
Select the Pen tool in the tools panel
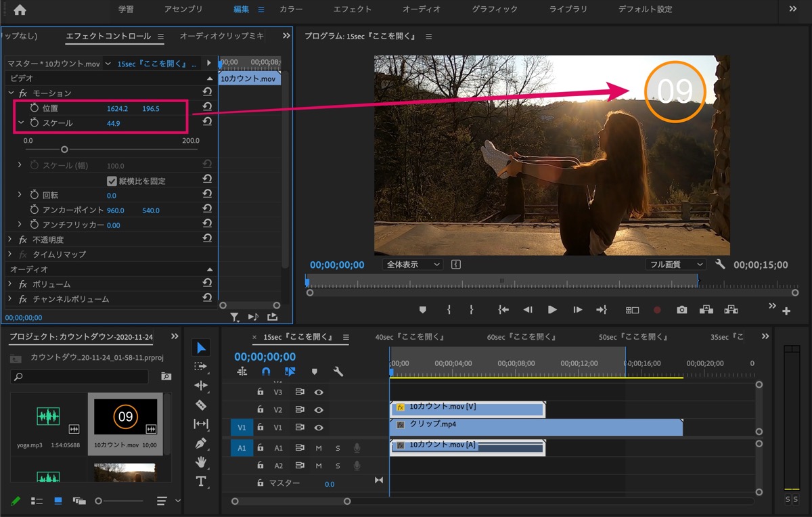click(201, 443)
